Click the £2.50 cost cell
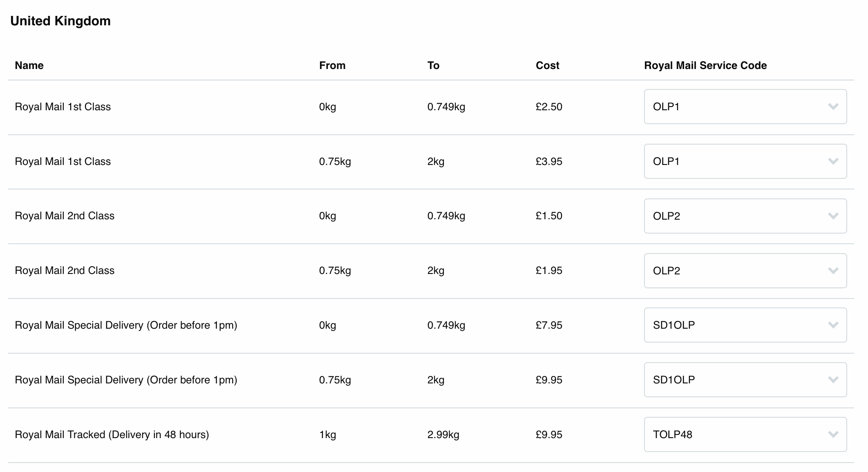The image size is (868, 472). pyautogui.click(x=549, y=107)
